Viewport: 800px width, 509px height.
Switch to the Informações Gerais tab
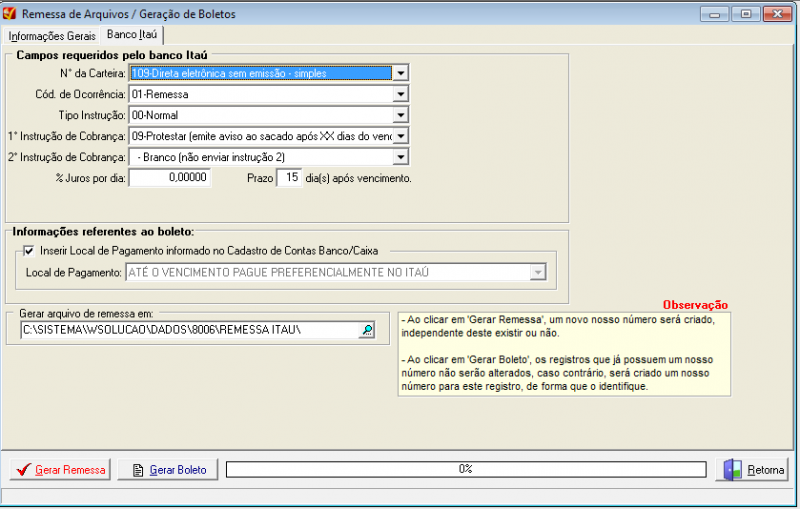(52, 36)
